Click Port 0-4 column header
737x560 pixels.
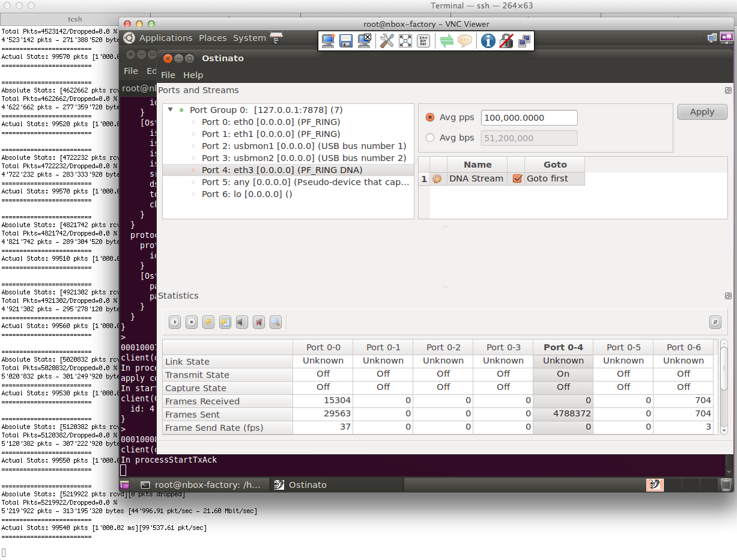coord(563,347)
